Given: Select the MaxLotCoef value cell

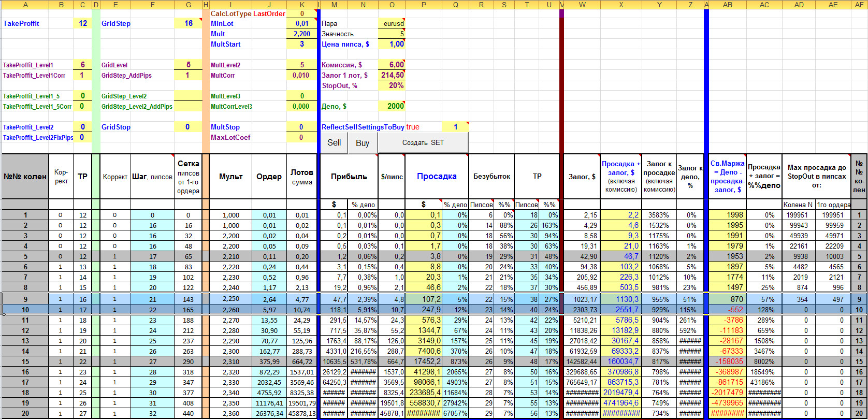Looking at the screenshot, I should pyautogui.click(x=302, y=137).
